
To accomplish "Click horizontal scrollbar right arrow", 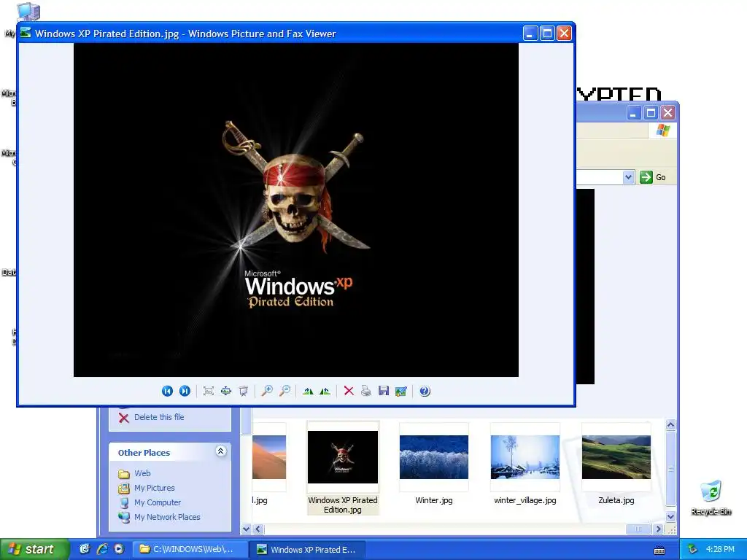I will (x=659, y=529).
